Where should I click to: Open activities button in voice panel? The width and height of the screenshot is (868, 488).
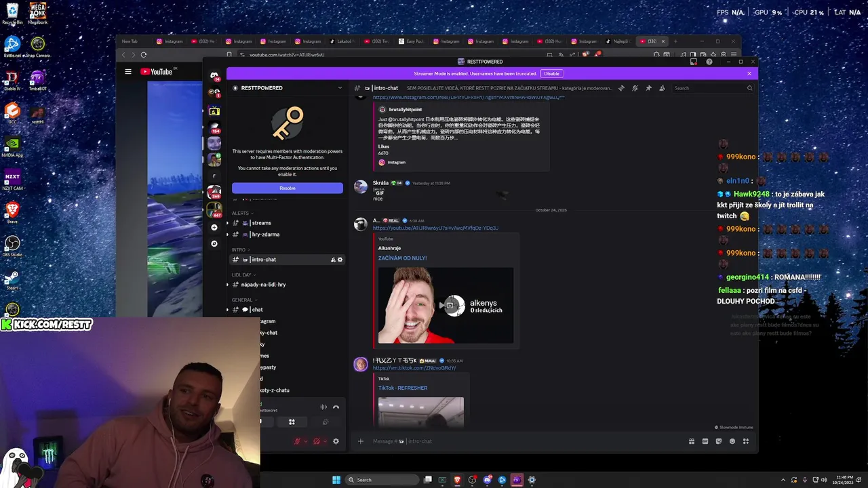(x=292, y=422)
